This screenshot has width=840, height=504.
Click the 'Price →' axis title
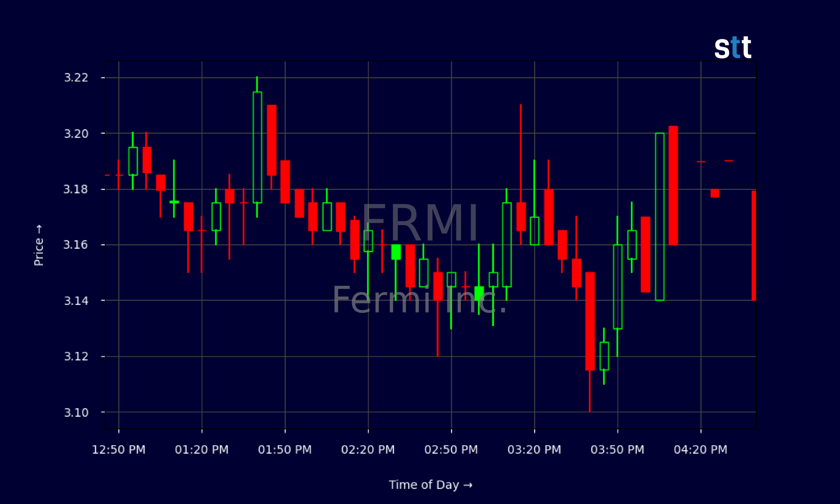(39, 245)
